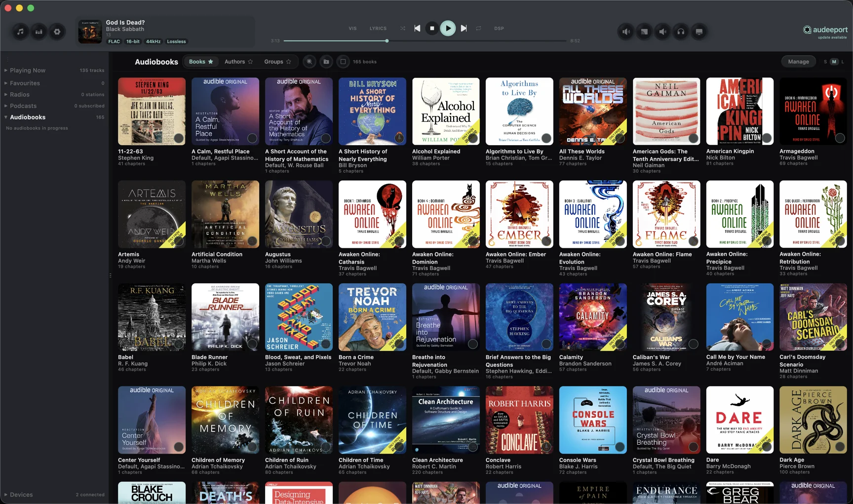Click the green play button
The width and height of the screenshot is (853, 504).
pyautogui.click(x=448, y=29)
